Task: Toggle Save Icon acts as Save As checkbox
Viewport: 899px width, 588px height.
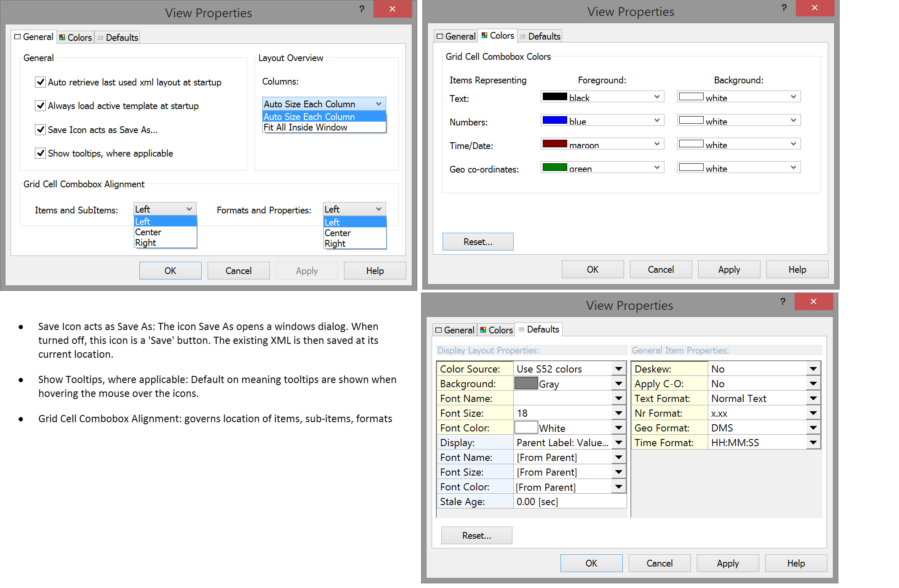Action: (40, 130)
